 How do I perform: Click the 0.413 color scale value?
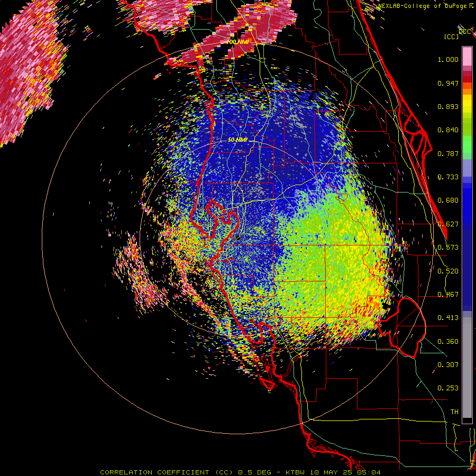(448, 318)
